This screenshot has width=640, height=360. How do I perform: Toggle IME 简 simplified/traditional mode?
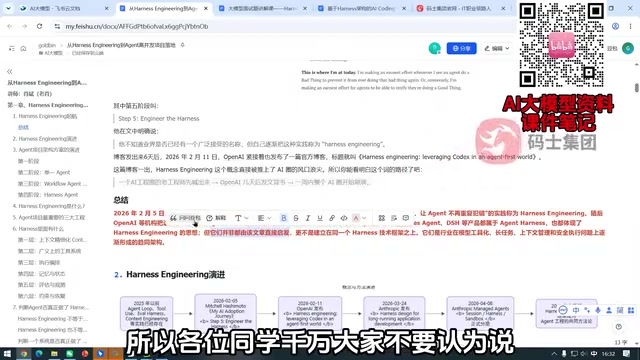[x=620, y=311]
